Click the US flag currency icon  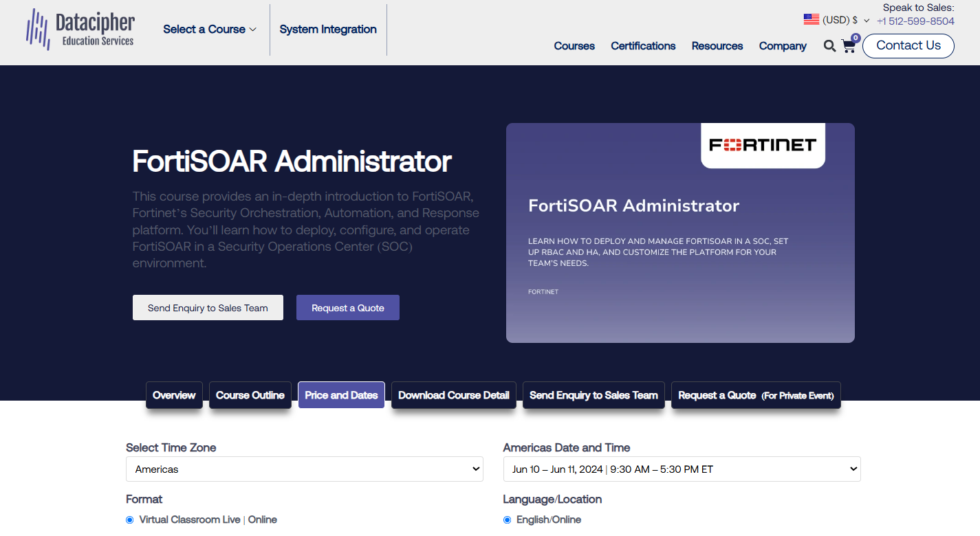[x=812, y=20]
